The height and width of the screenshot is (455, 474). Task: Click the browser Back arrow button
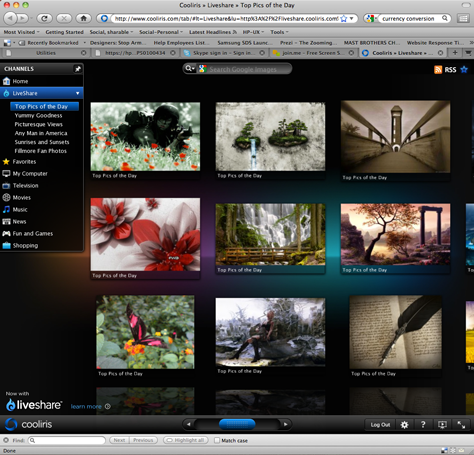tap(10, 18)
